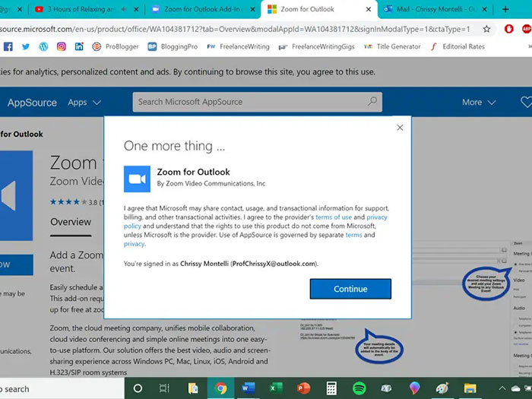Click the Windows taskbar search box

click(62, 389)
